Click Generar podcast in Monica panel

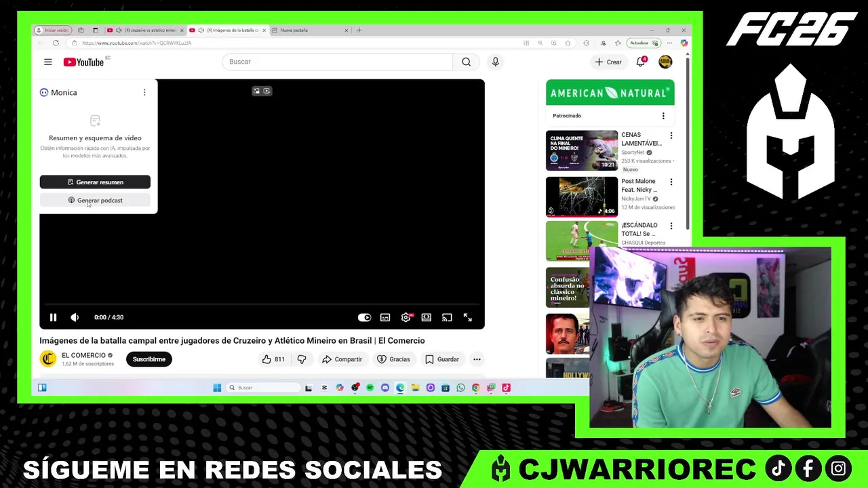tap(95, 200)
